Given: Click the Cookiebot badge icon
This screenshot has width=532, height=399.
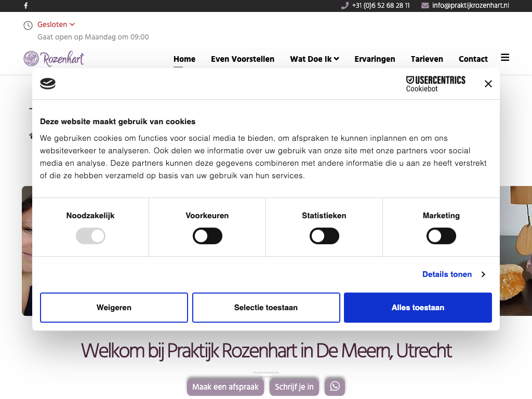Looking at the screenshot, I should pos(47,84).
